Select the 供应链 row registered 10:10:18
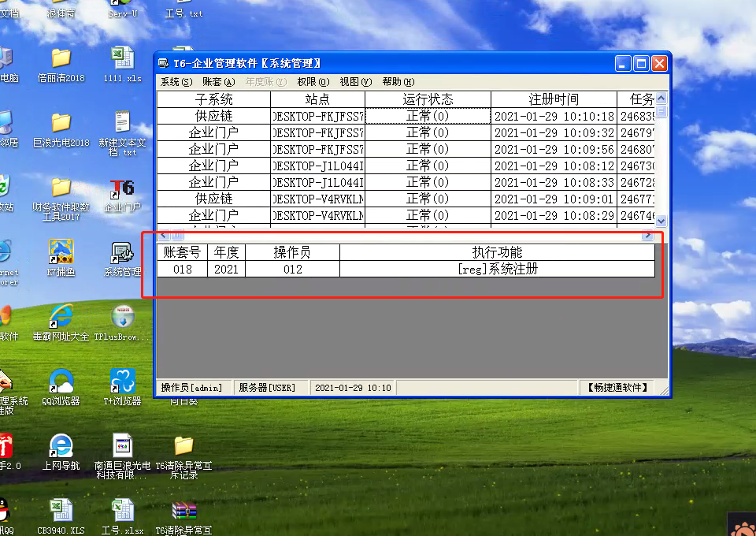756x536 pixels. pyautogui.click(x=406, y=117)
